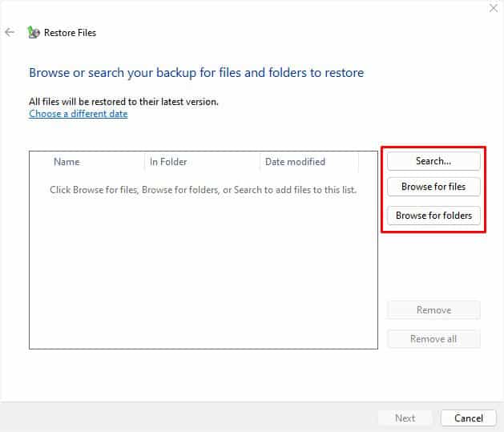Cancel the restore wizard
504x432 pixels.
tap(468, 418)
